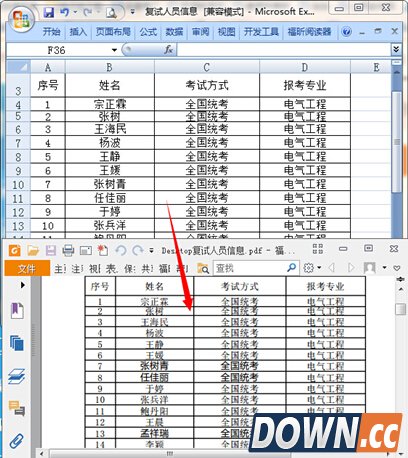Open the Layers panel icon in Foxit sidebar
This screenshot has height=458, width=408.
click(x=17, y=376)
